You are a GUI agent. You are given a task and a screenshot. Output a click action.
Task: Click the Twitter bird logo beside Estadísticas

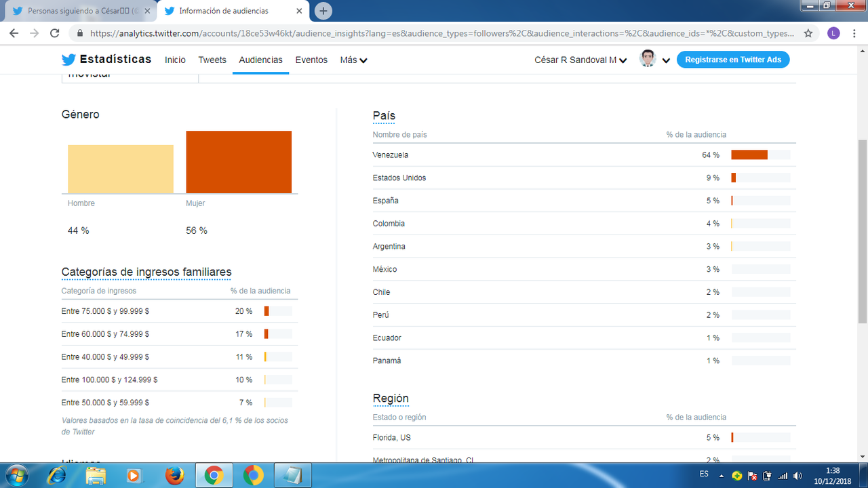click(68, 60)
